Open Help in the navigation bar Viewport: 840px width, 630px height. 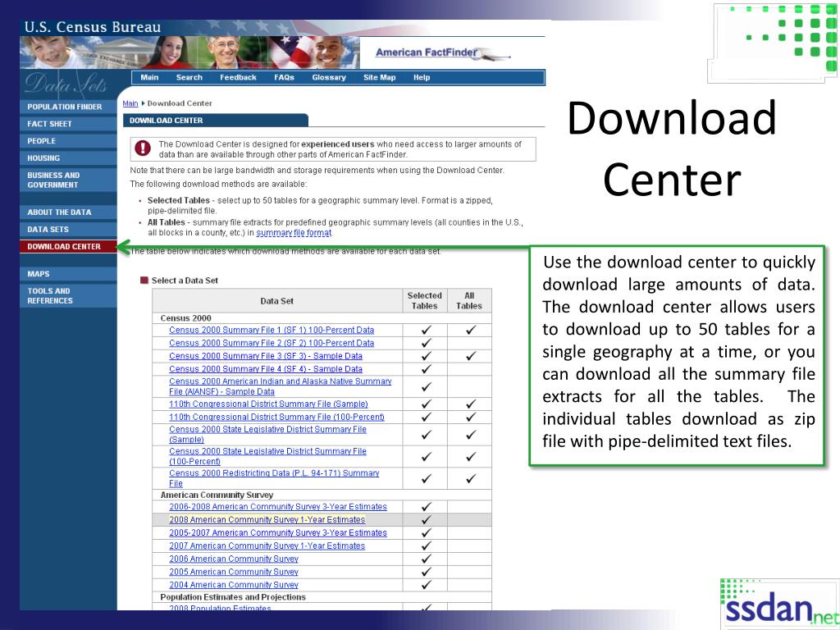(x=422, y=77)
